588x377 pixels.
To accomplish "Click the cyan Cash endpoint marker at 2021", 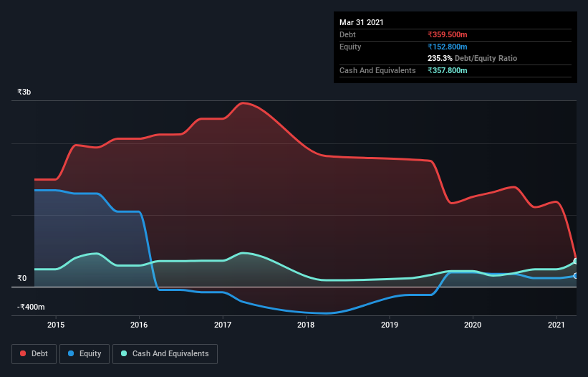I will [x=576, y=261].
